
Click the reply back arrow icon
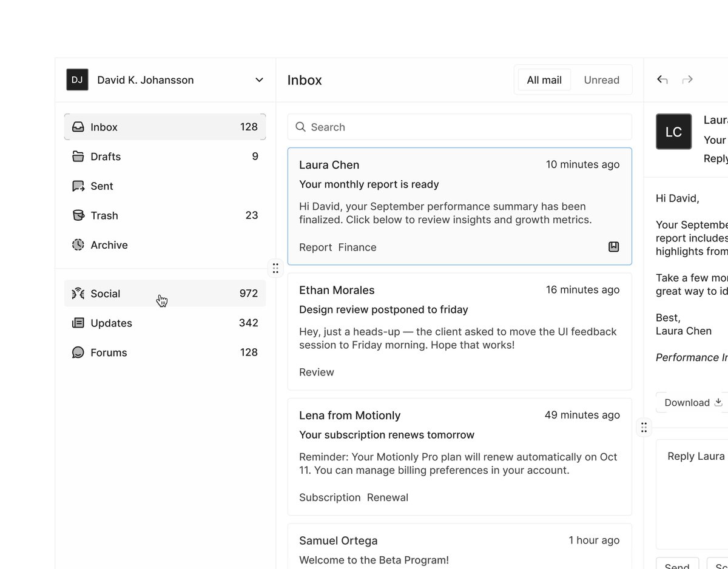click(x=662, y=79)
